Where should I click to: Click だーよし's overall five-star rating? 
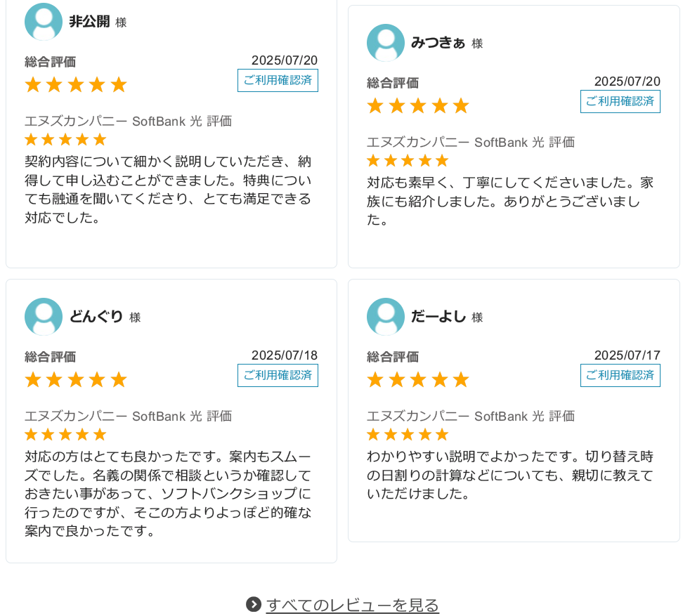(x=418, y=380)
